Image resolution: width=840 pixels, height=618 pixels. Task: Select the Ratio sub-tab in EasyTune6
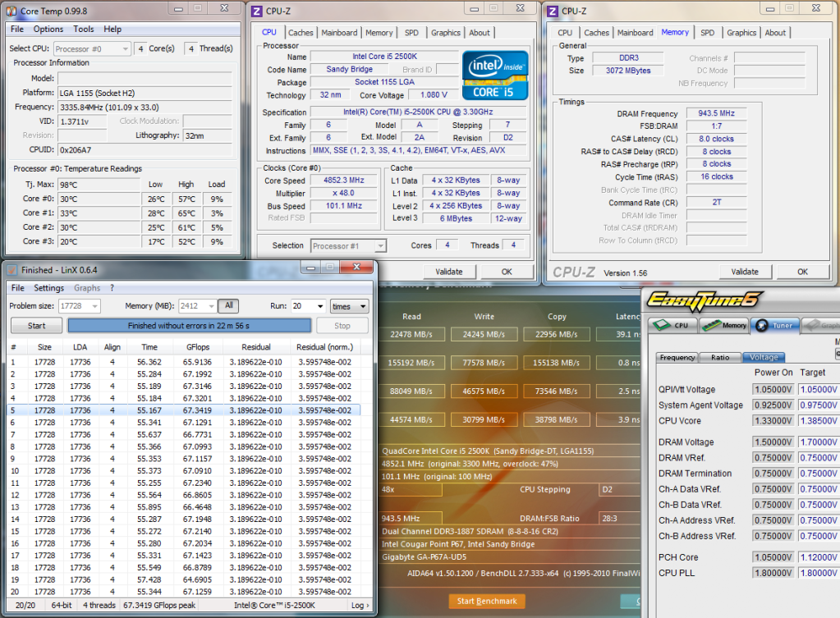pos(720,357)
